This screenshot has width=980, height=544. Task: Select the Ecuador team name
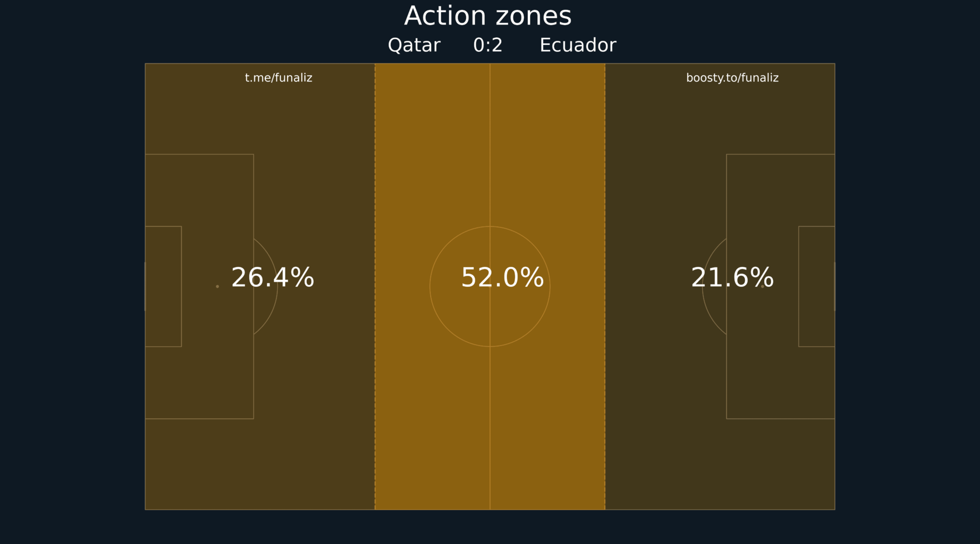(x=577, y=45)
